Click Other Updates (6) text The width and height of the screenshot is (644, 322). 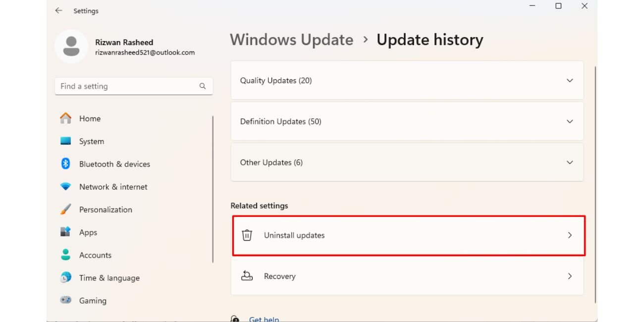click(x=271, y=162)
